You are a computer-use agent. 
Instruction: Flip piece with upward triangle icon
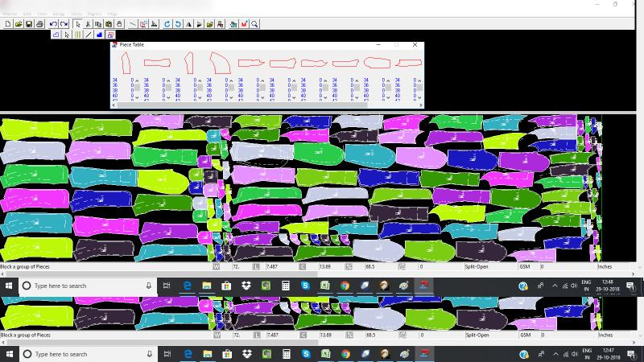(188, 24)
